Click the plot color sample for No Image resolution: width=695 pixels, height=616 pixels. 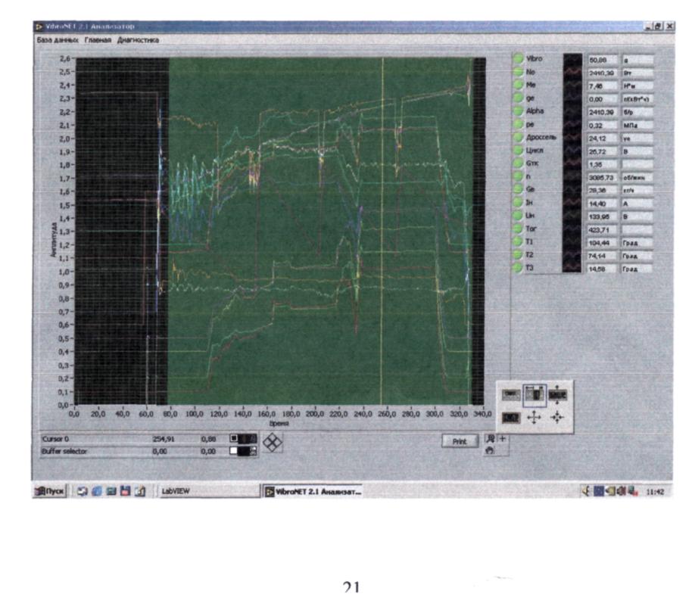click(572, 72)
